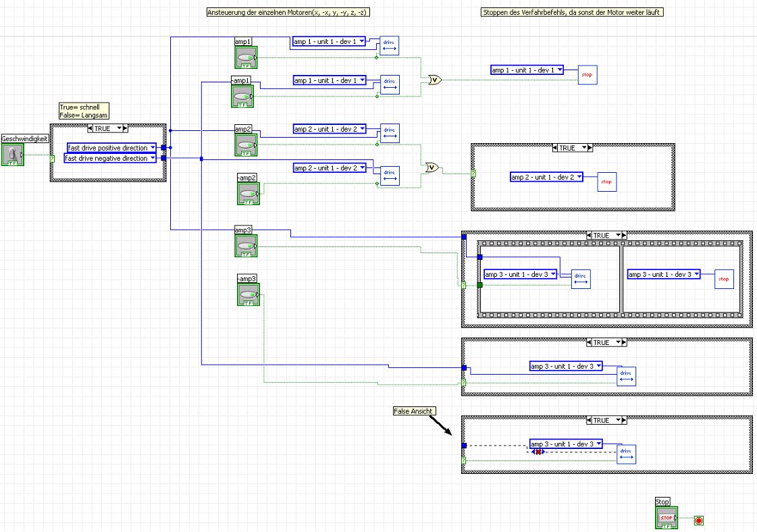
Task: Select the amp1 boolean button terminal
Action: 246,57
